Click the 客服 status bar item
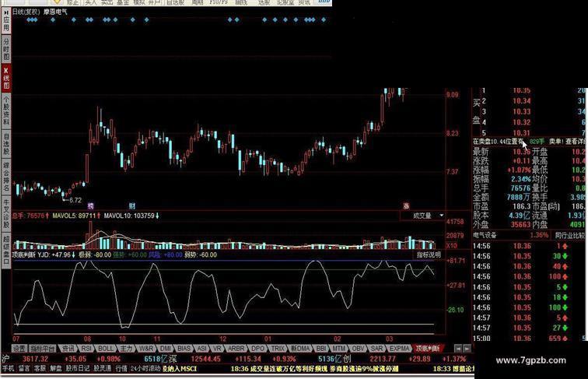Viewport: 588px width, 379px height. (40, 369)
